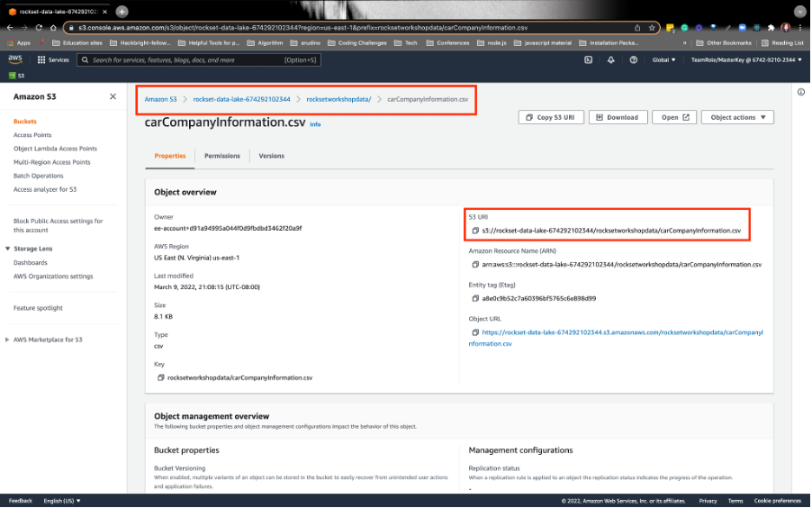Collapse the Storage Lens section
Screen dimensions: 812x508
(x=8, y=249)
